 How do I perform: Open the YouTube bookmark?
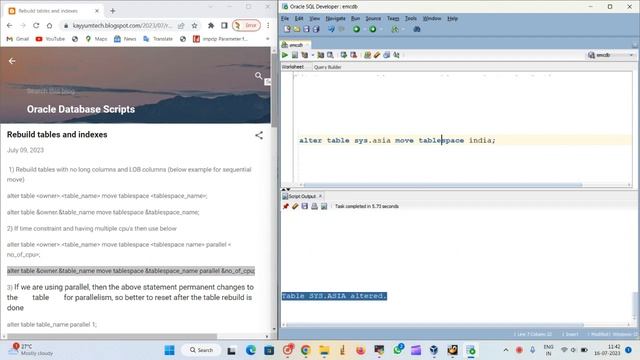coord(50,39)
